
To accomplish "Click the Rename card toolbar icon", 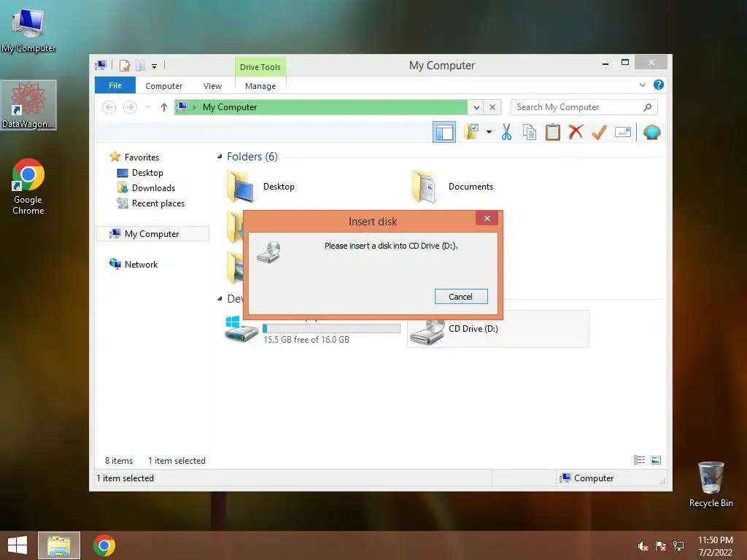I will click(x=623, y=132).
